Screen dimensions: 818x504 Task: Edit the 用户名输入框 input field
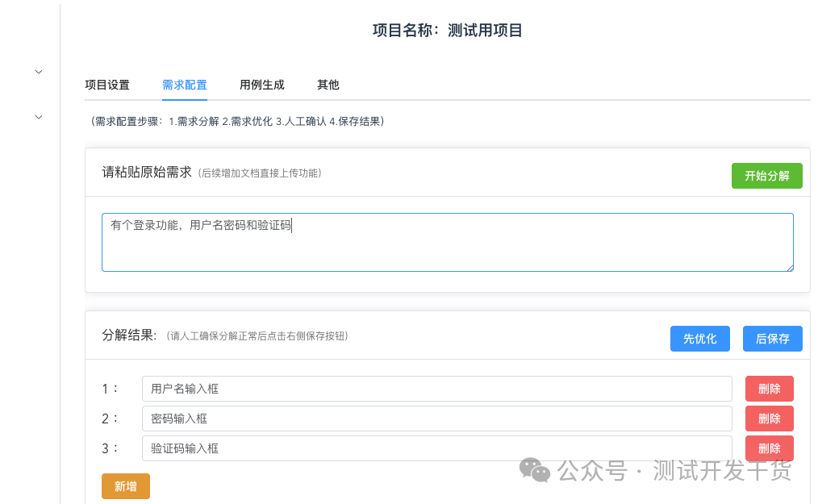(436, 388)
